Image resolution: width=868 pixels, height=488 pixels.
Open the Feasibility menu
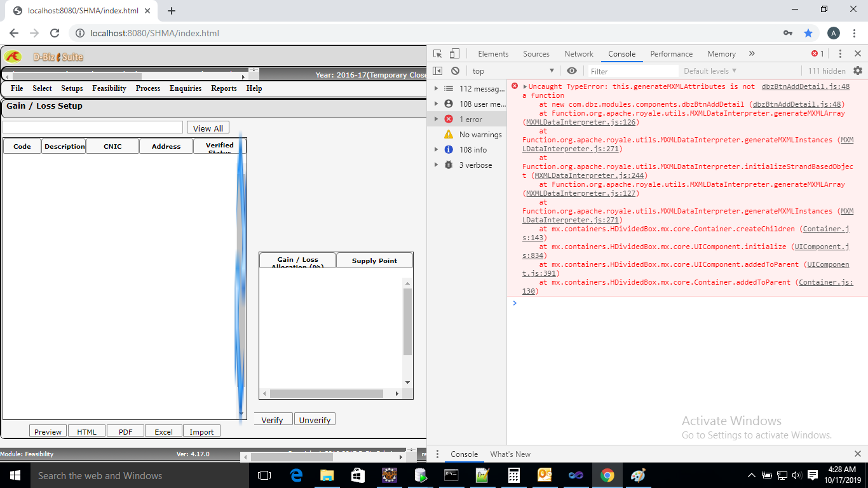[109, 88]
